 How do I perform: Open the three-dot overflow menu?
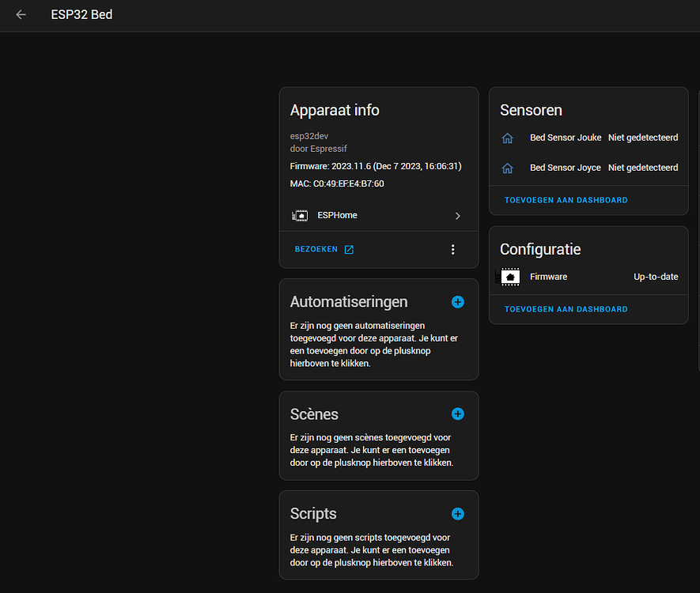pos(452,249)
